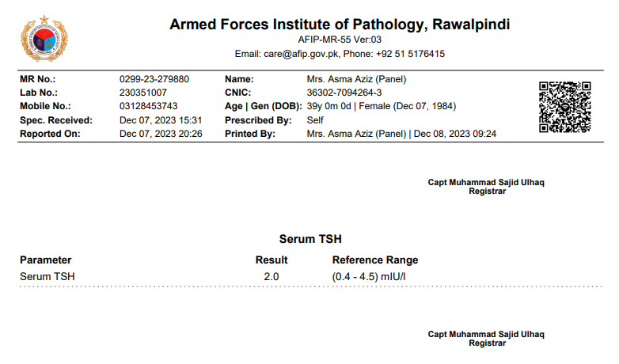Click the Reference Range column header

[x=375, y=260]
